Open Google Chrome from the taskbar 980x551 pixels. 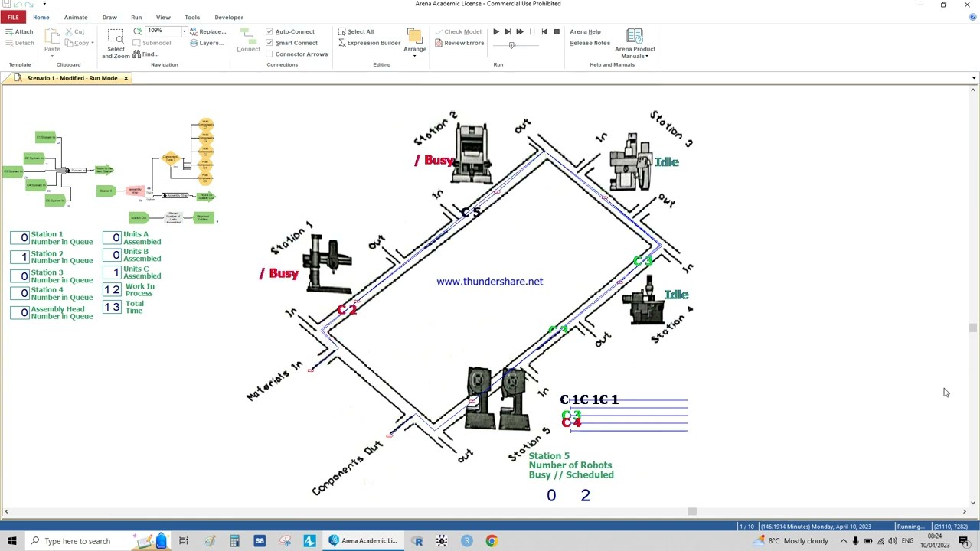coord(492,541)
